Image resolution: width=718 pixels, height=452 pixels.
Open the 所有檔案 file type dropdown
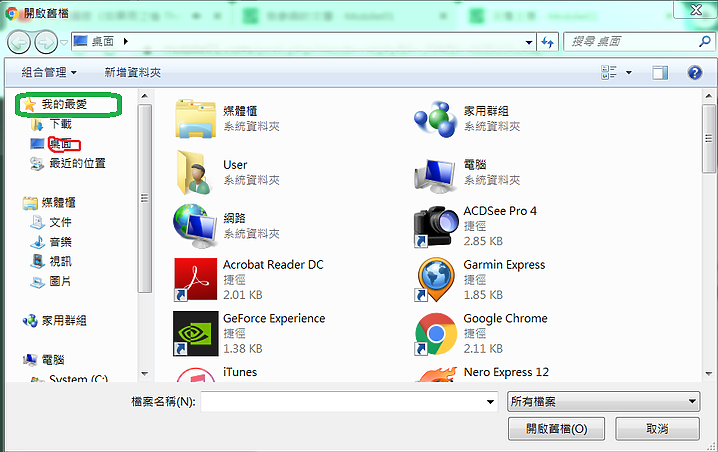coord(604,402)
